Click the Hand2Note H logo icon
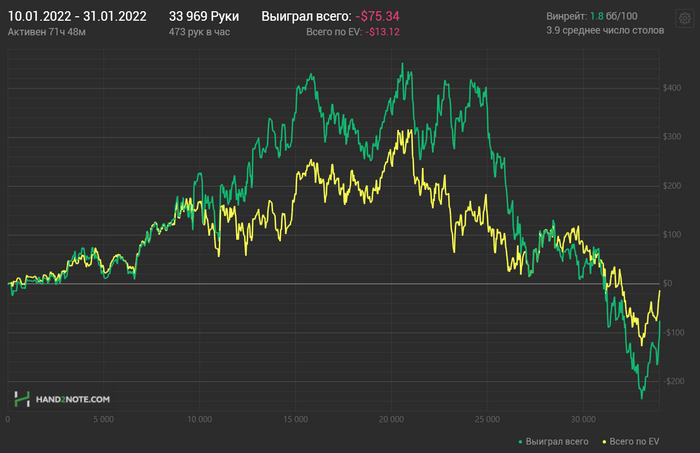This screenshot has width=700, height=453. pyautogui.click(x=22, y=399)
